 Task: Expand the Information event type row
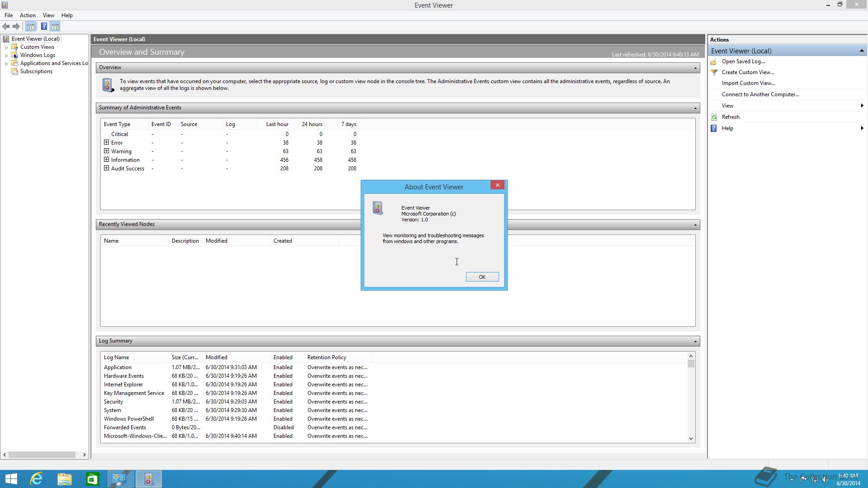pos(106,160)
